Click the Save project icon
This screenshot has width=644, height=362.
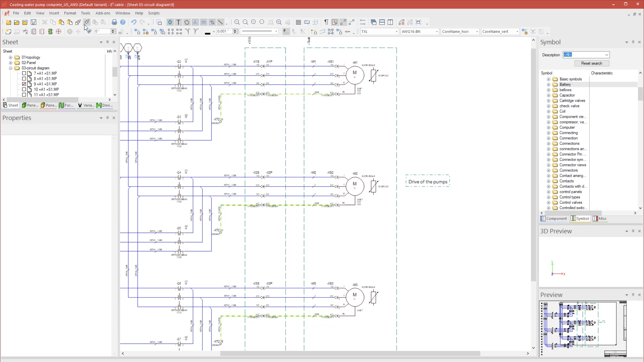tap(34, 22)
